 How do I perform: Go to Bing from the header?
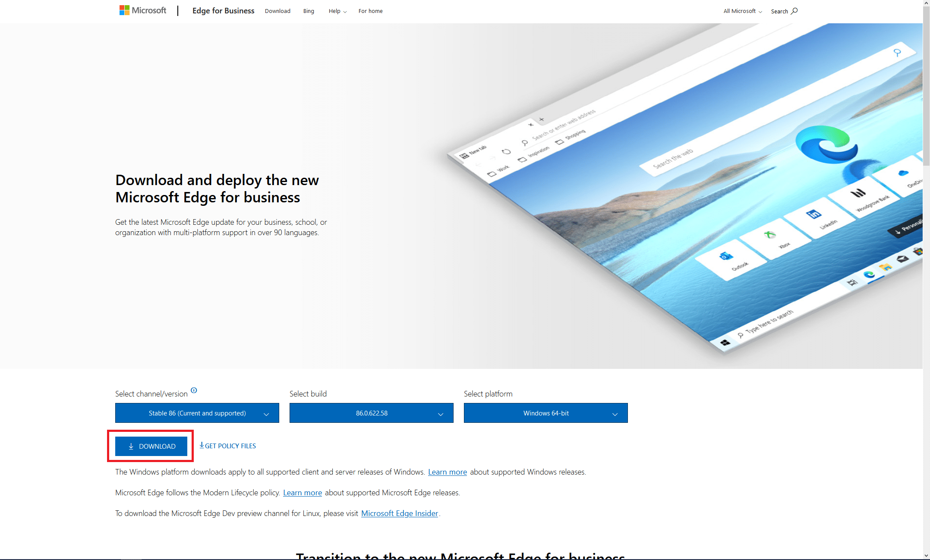[309, 11]
